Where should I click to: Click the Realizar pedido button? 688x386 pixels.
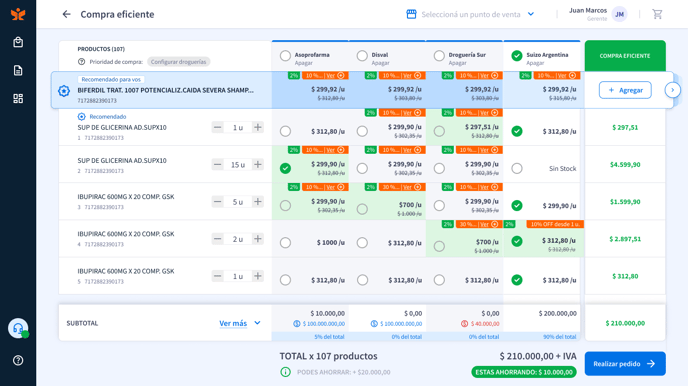tap(625, 364)
